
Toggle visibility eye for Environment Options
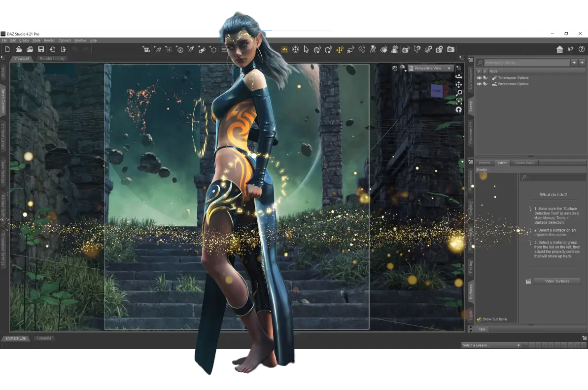[479, 84]
